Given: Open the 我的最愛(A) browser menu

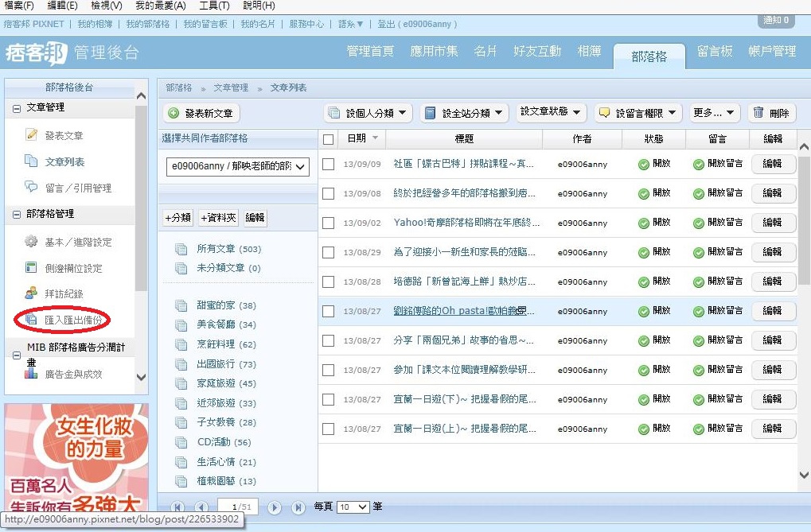Looking at the screenshot, I should [x=161, y=6].
